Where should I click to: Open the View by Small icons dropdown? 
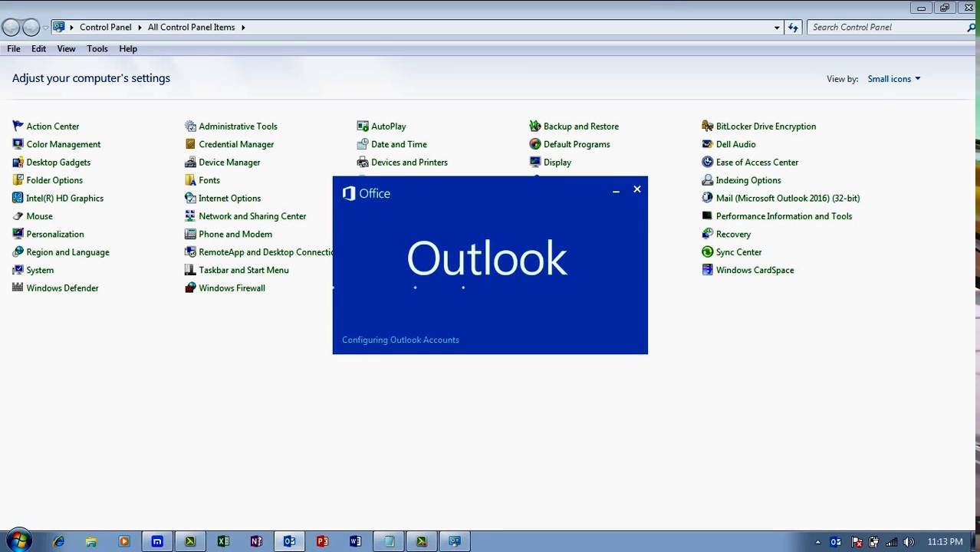point(894,79)
